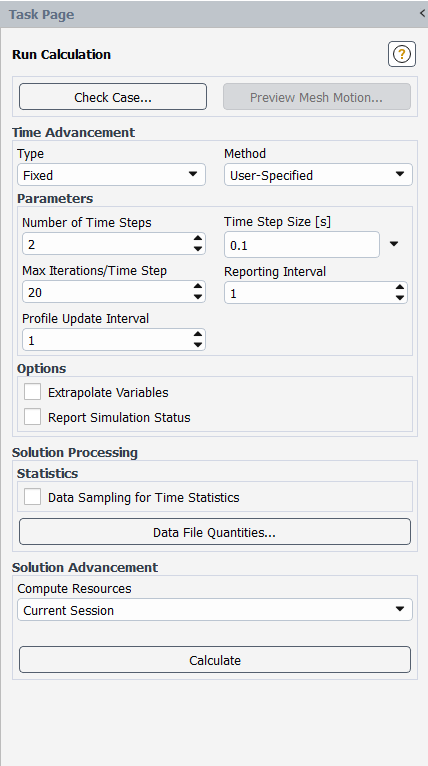
Task: Open the Run Calculation help icon
Action: [402, 54]
